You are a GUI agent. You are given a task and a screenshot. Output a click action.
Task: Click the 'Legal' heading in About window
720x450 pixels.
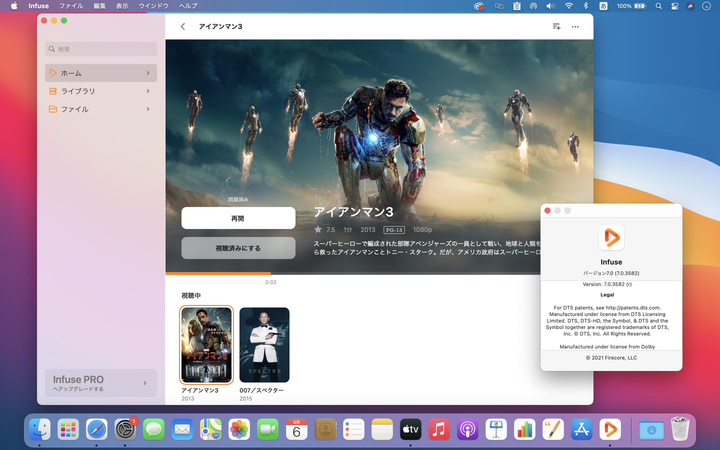click(607, 295)
